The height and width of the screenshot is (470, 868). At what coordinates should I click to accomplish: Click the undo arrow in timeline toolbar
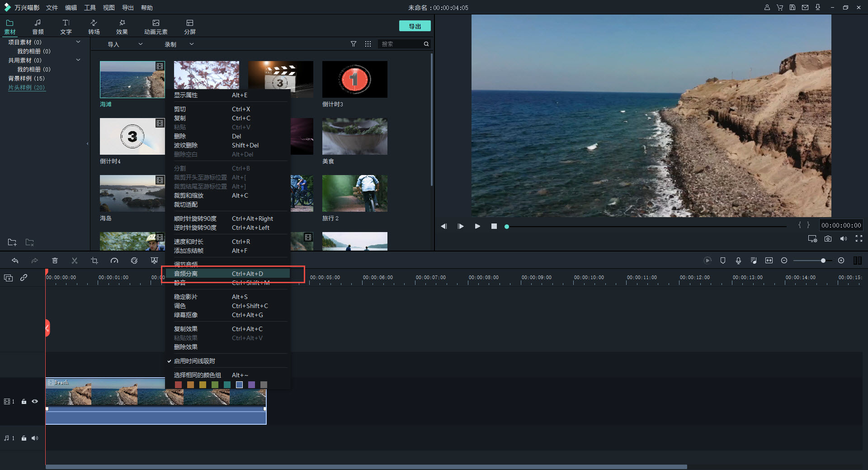tap(15, 261)
